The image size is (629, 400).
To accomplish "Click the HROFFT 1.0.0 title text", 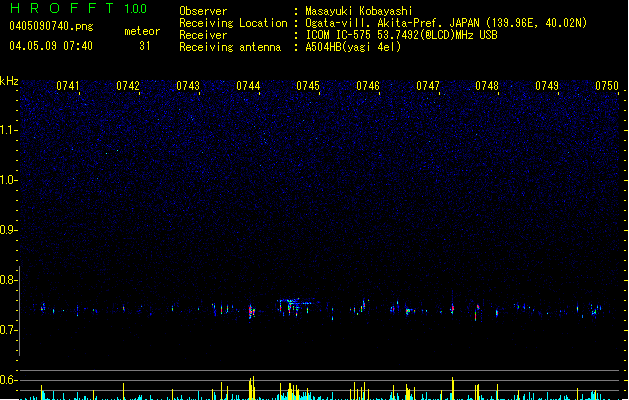I will pos(78,8).
